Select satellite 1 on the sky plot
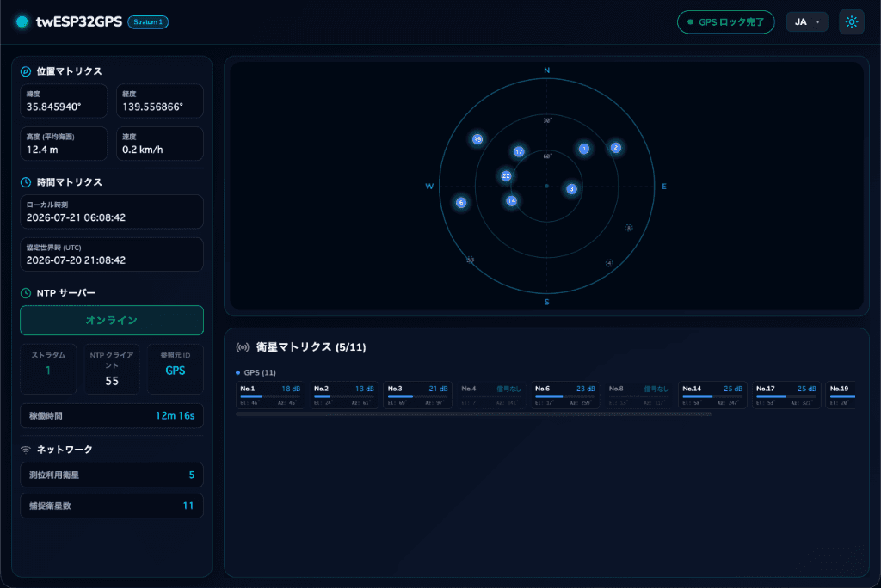This screenshot has height=588, width=881. [584, 149]
